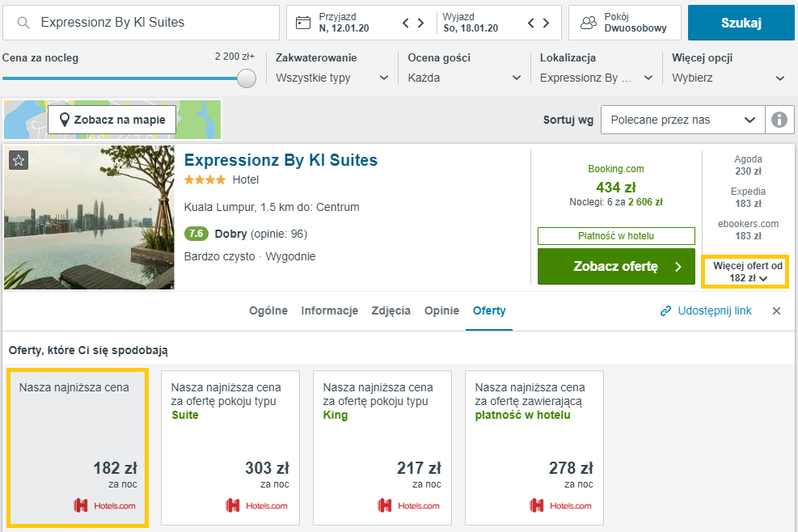Switch to the Opinie tab
798x532 pixels.
(441, 310)
